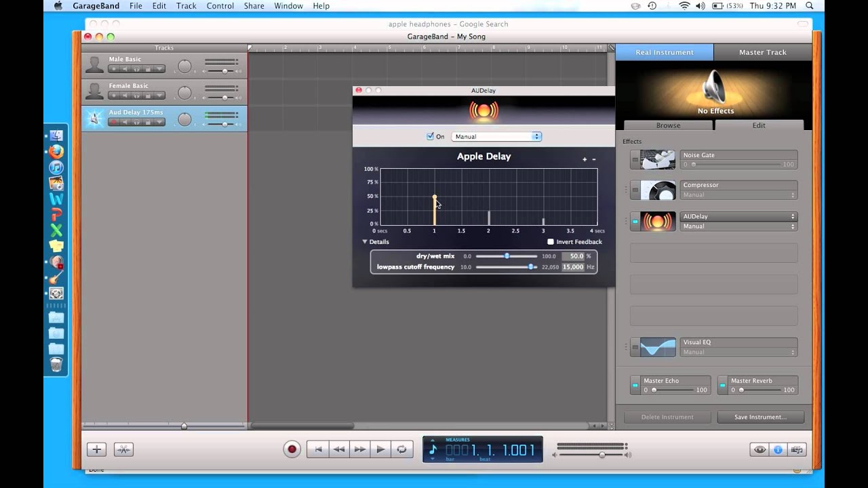Open the track editor scissors button

[x=123, y=449]
